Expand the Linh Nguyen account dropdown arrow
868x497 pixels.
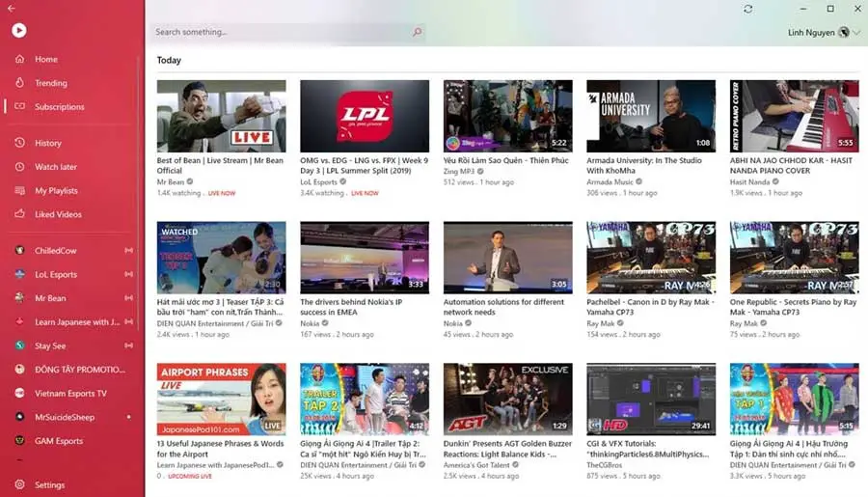[856, 33]
